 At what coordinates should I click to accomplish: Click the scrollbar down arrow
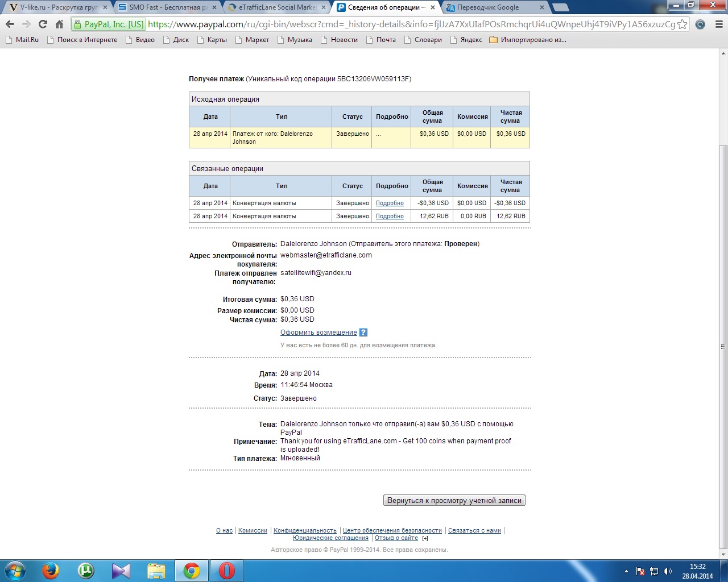[x=723, y=554]
